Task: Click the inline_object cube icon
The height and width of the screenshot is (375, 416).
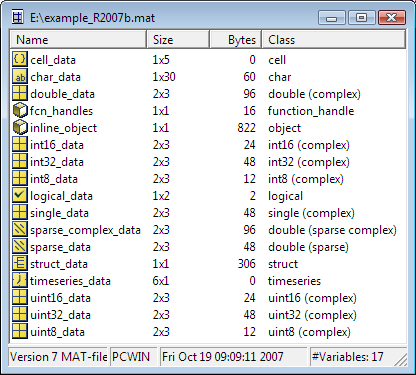Action: [20, 127]
